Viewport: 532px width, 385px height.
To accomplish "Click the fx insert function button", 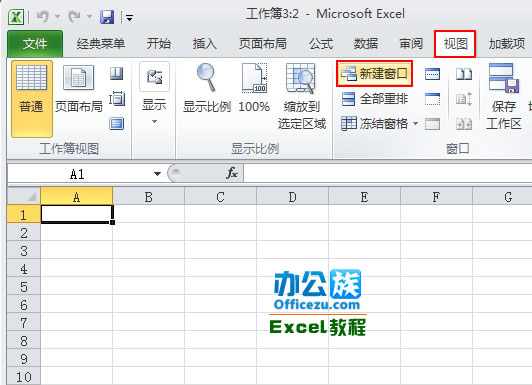I will coord(232,173).
